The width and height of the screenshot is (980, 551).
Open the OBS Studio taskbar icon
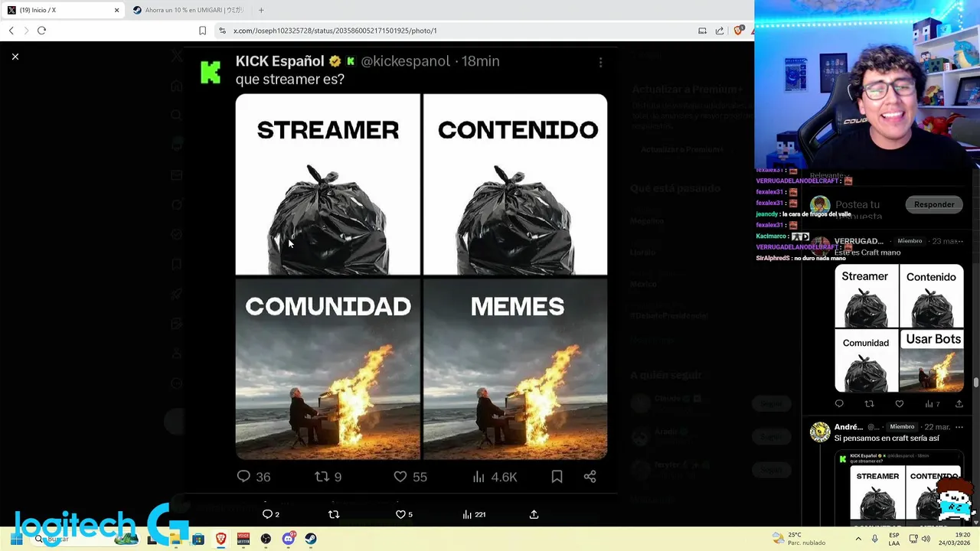click(x=266, y=539)
